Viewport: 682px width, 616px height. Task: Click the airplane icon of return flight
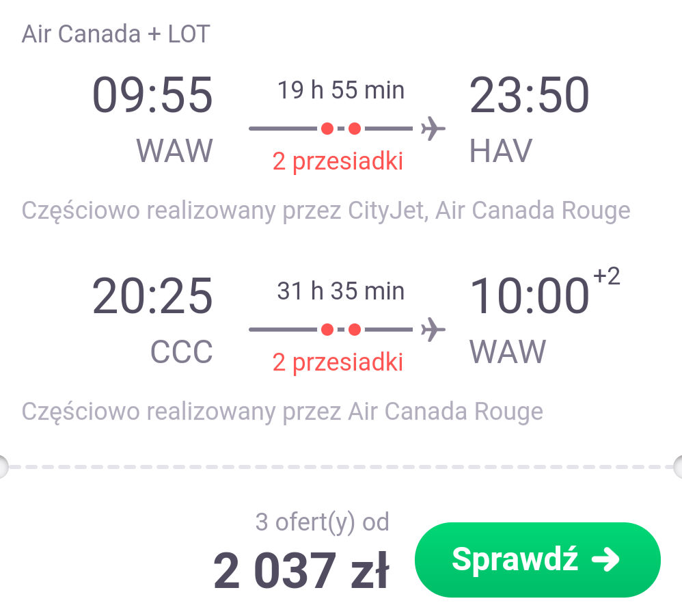point(433,330)
